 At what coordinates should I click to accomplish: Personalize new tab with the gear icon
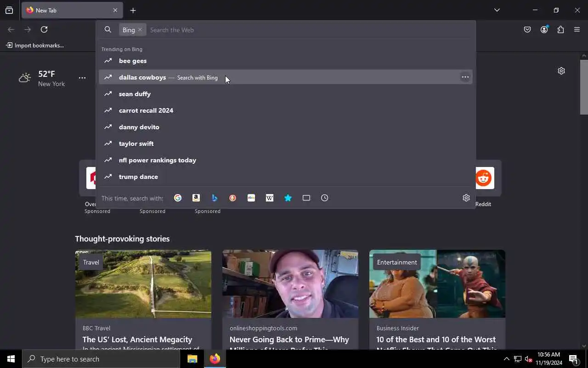point(561,71)
